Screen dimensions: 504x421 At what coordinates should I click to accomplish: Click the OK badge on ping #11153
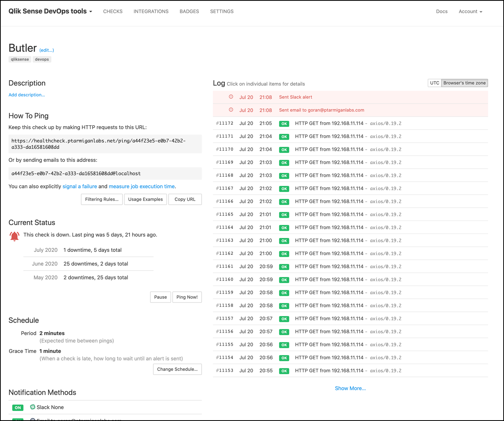(x=284, y=371)
